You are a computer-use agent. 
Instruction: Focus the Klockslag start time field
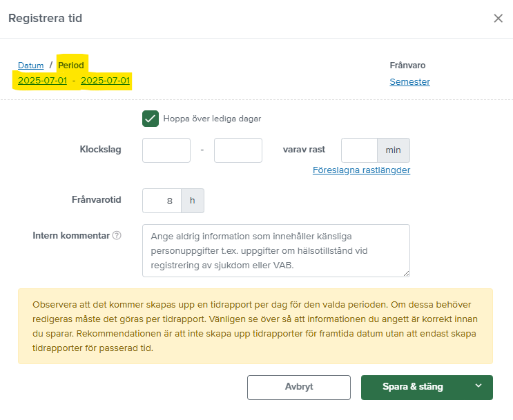pos(166,150)
